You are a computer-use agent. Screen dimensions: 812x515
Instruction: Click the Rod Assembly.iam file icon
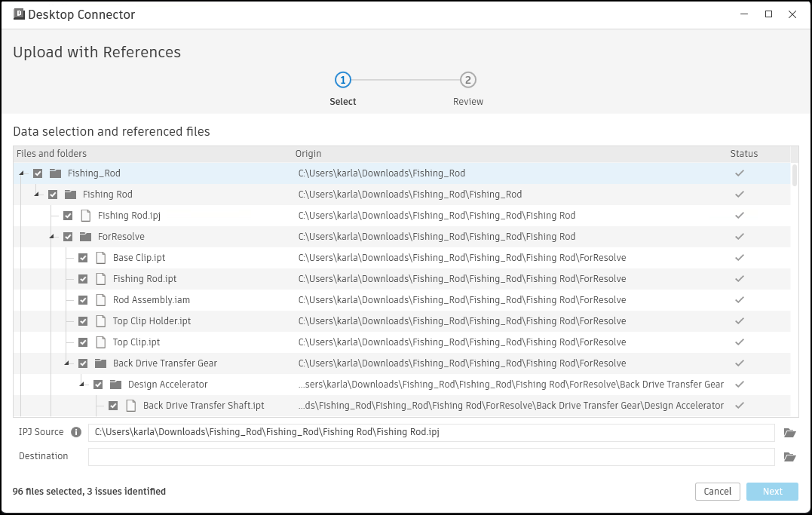pos(101,300)
